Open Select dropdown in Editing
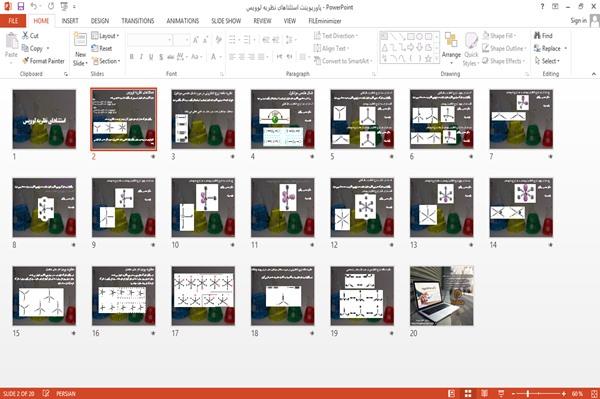The width and height of the screenshot is (600, 399). pyautogui.click(x=547, y=61)
